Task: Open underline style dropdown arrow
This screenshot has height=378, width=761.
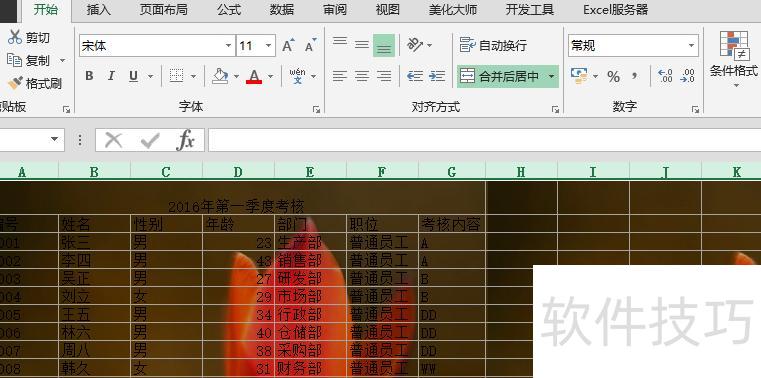Action: tap(150, 77)
